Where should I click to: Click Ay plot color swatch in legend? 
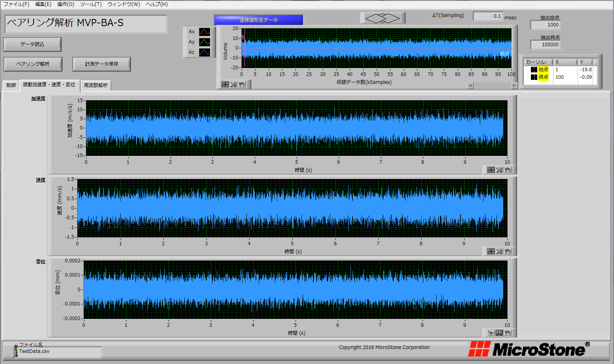click(x=205, y=42)
